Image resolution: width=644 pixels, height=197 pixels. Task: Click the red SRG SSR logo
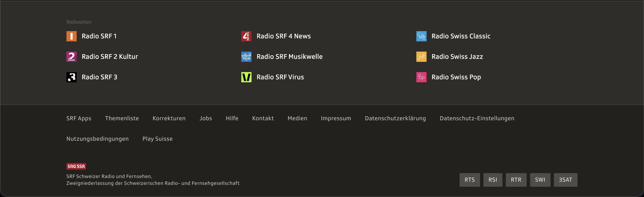tap(76, 166)
